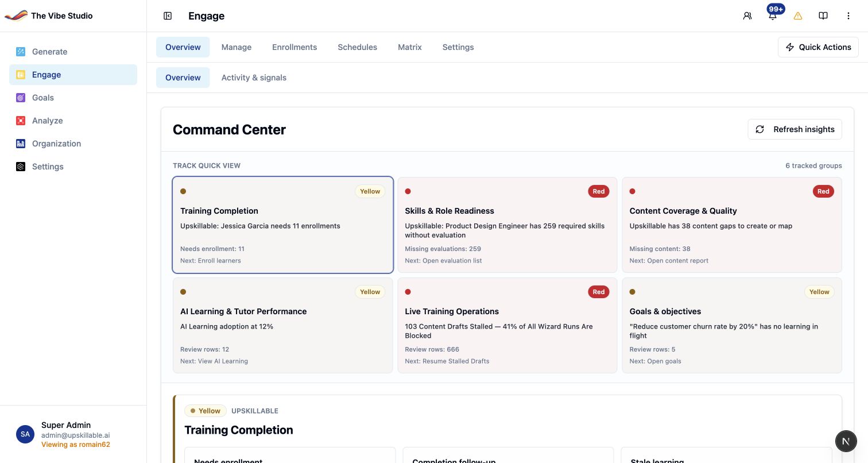Click the round N badge at bottom right
Screen dimensions: 868x463
846,441
